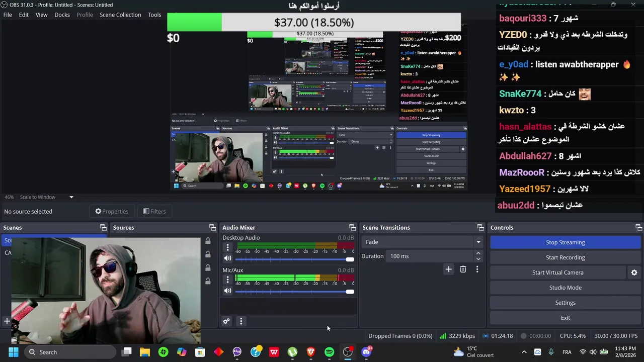The width and height of the screenshot is (644, 362).
Task: Click Start Recording
Action: click(565, 257)
